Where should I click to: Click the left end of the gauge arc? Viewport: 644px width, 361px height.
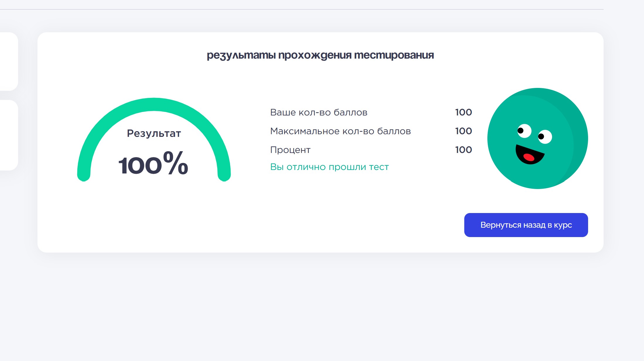pos(84,175)
